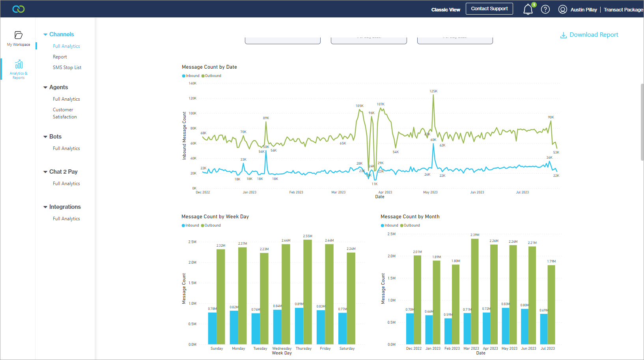Viewport: 644px width, 360px height.
Task: Click the help question mark icon
Action: [x=545, y=9]
